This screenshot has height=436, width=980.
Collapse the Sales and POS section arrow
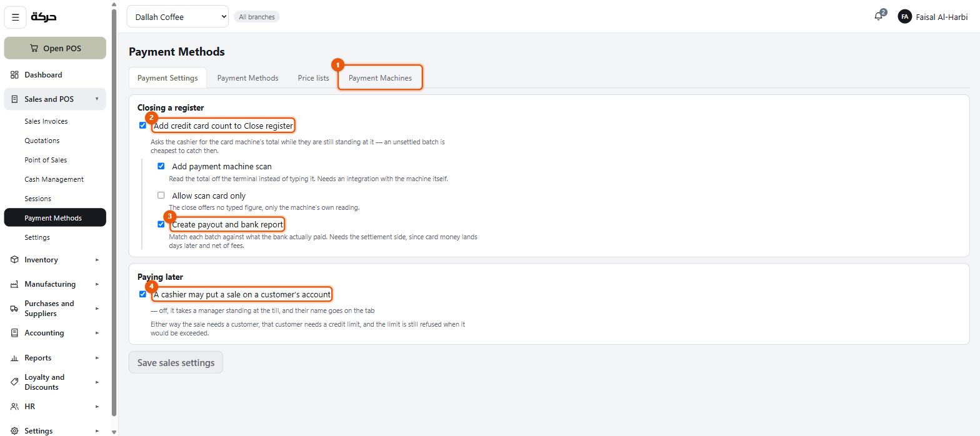click(97, 99)
